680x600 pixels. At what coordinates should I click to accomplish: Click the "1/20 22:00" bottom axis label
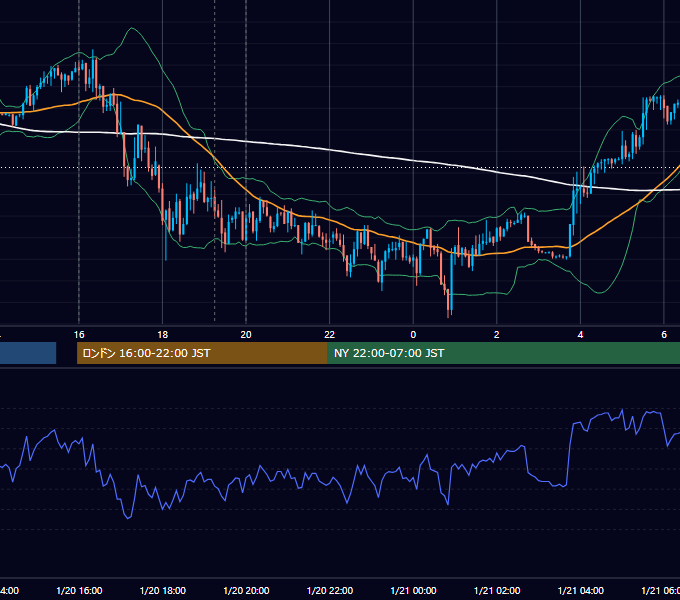[x=330, y=591]
